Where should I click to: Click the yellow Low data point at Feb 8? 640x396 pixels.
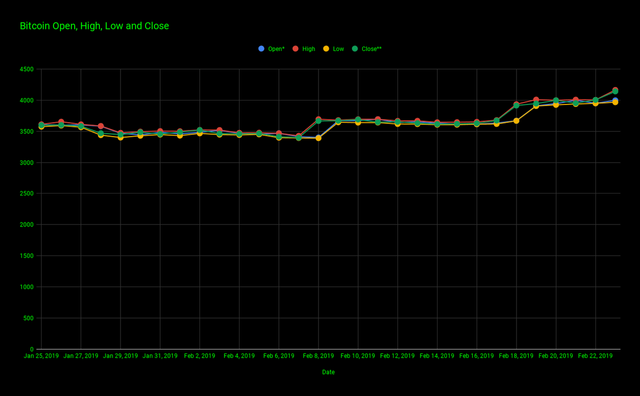[x=318, y=138]
